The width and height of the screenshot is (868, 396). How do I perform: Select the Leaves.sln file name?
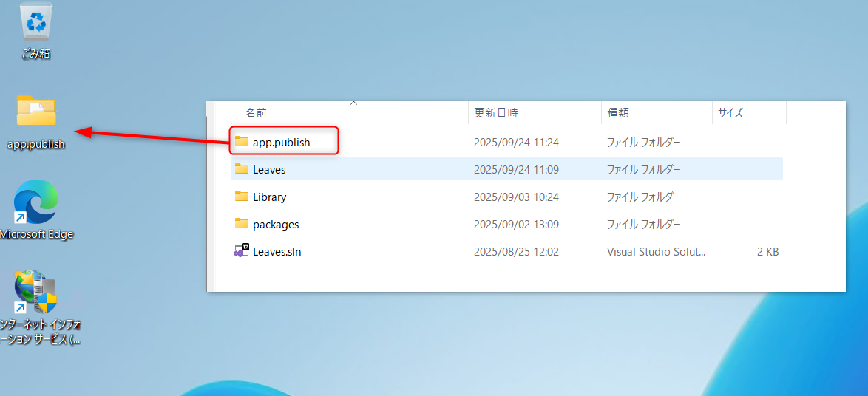coord(277,252)
